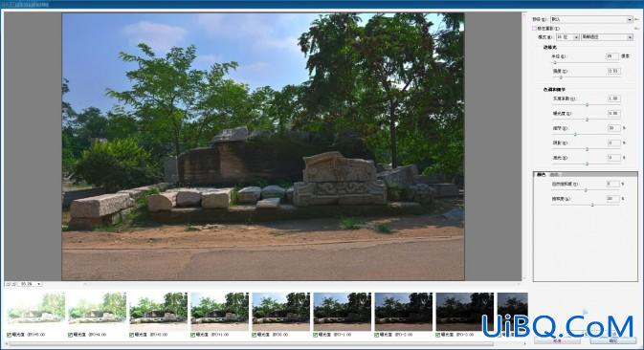Click the HDR merged preview image

[263, 146]
